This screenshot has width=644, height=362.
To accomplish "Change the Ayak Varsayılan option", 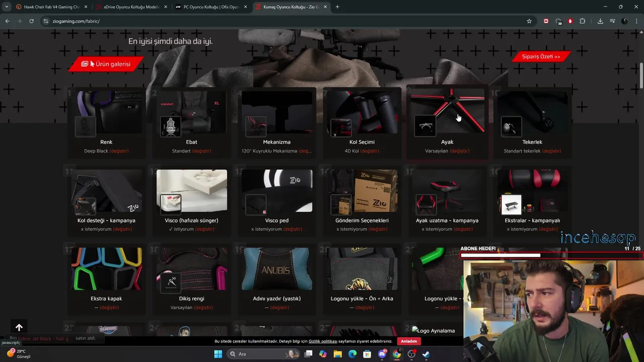I will (x=459, y=151).
